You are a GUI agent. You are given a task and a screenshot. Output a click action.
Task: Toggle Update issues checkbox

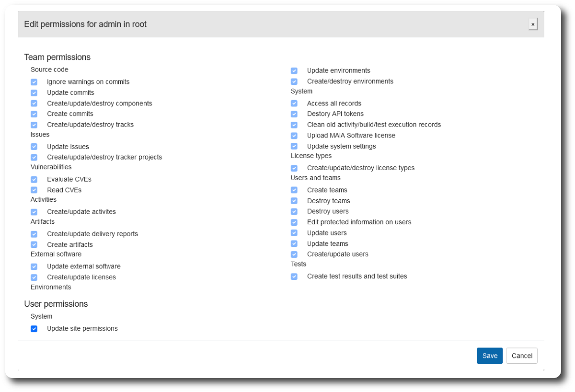34,147
